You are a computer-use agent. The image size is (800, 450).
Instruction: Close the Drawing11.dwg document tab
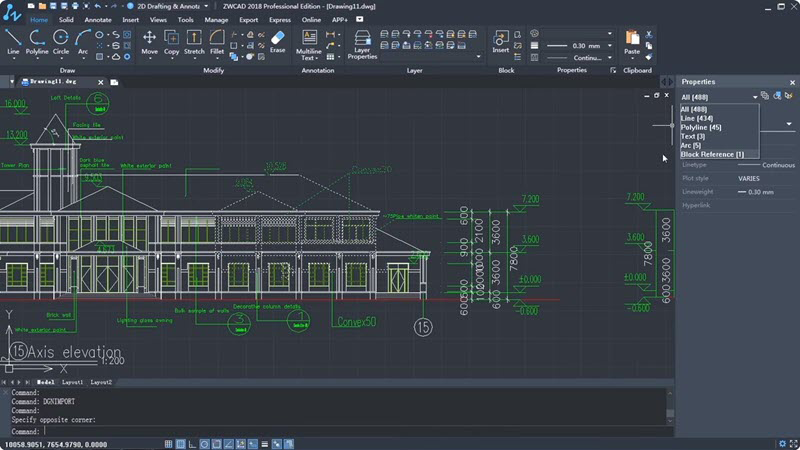tap(101, 82)
